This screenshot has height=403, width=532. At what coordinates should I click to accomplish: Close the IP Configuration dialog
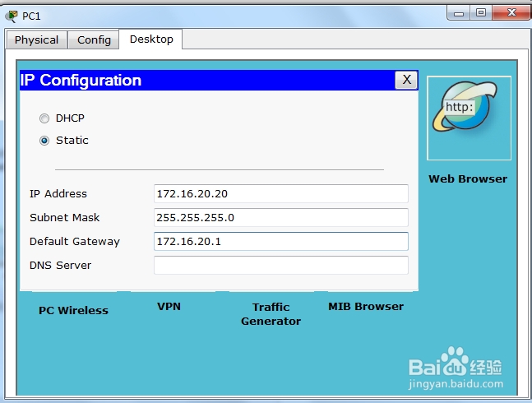pos(406,80)
